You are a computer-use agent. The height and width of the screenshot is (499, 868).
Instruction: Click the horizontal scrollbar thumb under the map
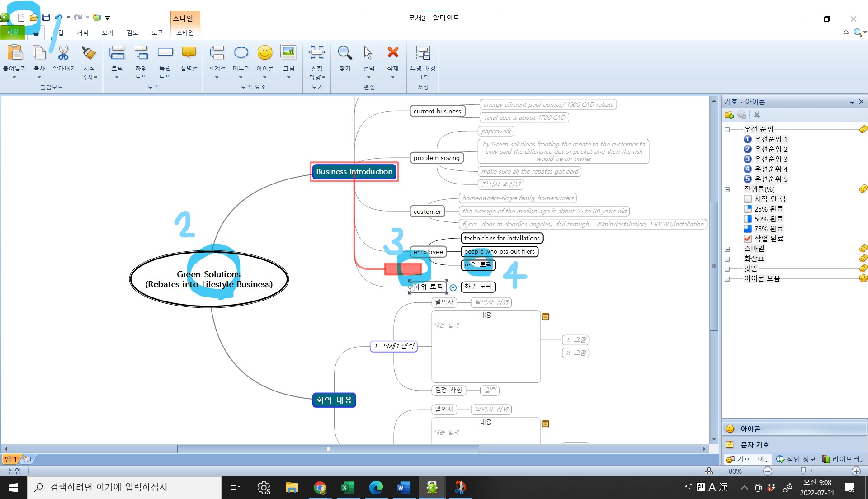click(328, 449)
